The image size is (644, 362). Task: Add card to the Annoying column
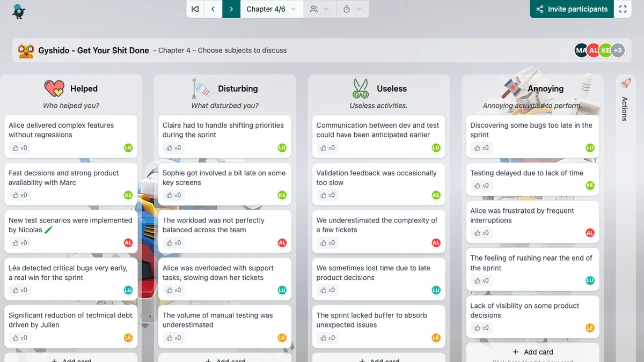pyautogui.click(x=532, y=352)
